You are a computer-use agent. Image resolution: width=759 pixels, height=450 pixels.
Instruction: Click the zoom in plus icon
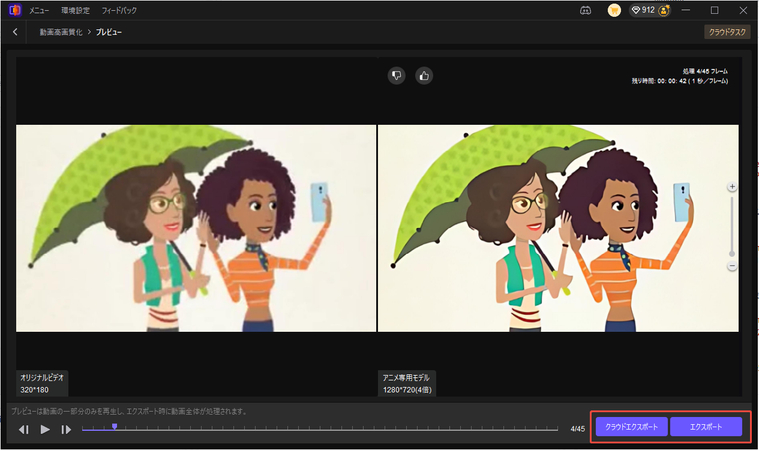[732, 187]
